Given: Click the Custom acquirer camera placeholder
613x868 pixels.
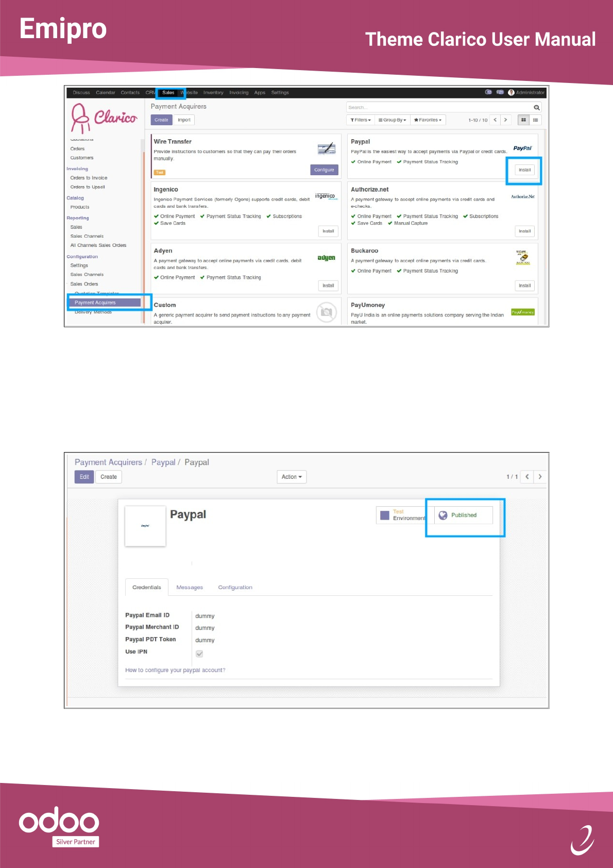Looking at the screenshot, I should [327, 312].
